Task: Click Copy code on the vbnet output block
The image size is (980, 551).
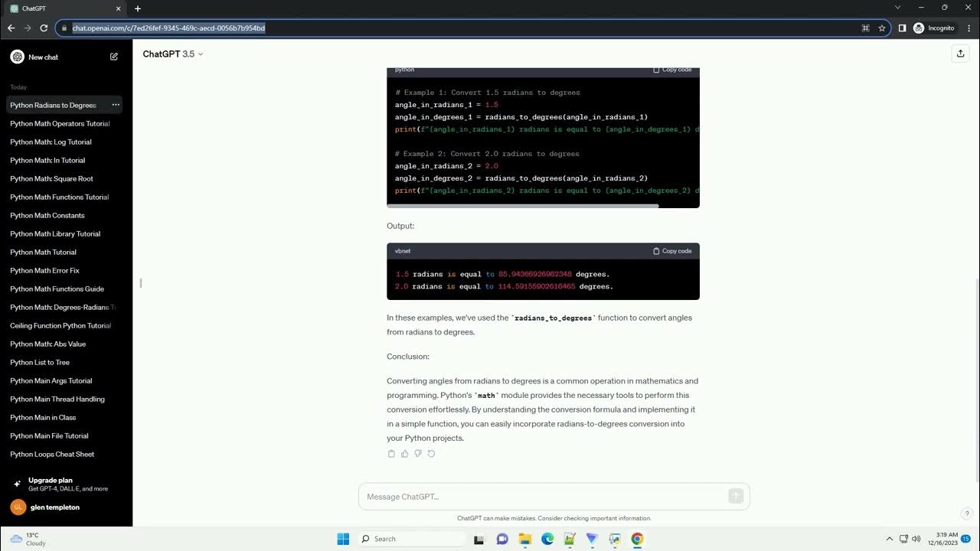Action: pos(672,251)
